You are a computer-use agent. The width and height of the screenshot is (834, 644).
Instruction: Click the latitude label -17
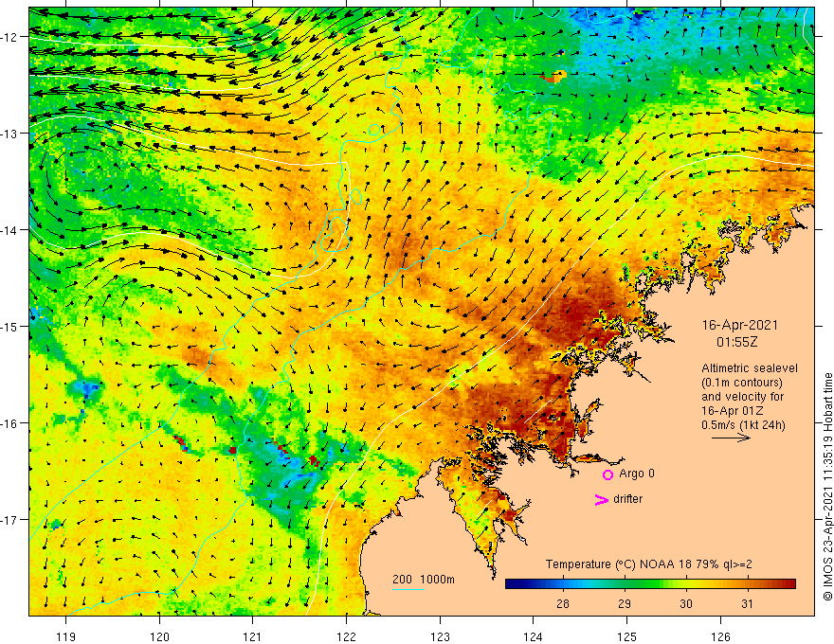tap(9, 520)
